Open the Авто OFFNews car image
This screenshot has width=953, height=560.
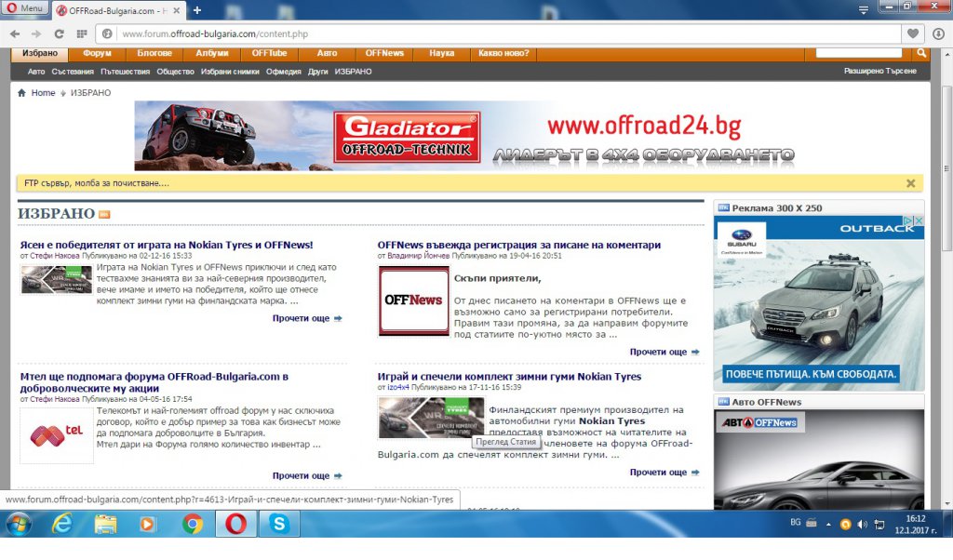tap(819, 460)
